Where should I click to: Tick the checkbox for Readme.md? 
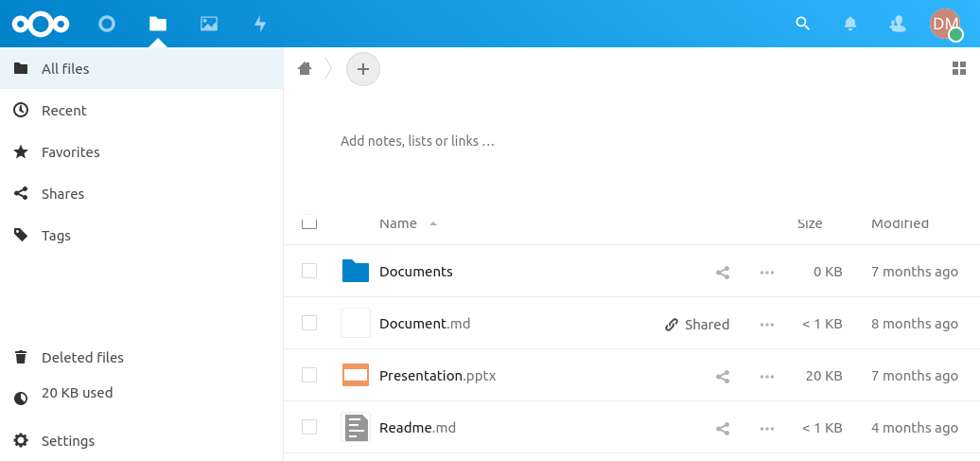point(309,428)
